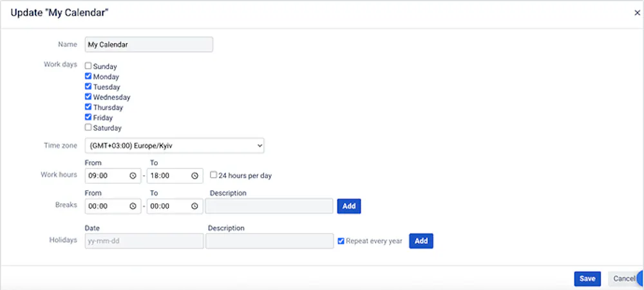This screenshot has width=644, height=290.
Task: Click the Breaks Description field
Action: pyautogui.click(x=269, y=206)
